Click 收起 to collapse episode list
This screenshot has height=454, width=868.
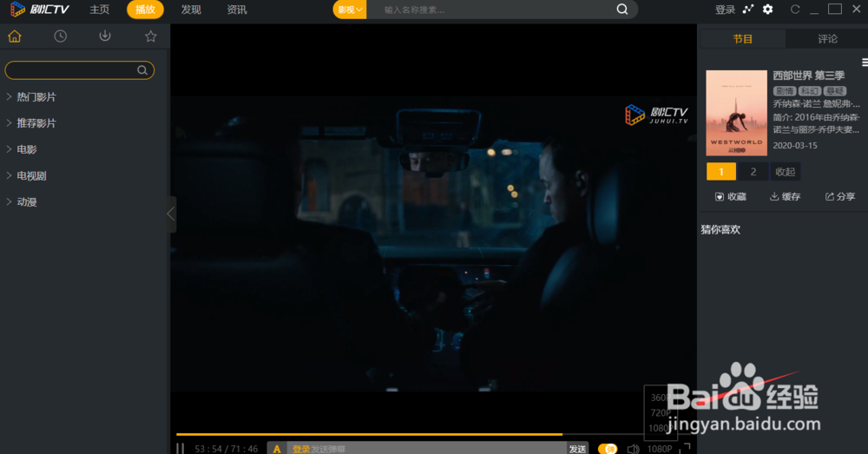pos(785,172)
